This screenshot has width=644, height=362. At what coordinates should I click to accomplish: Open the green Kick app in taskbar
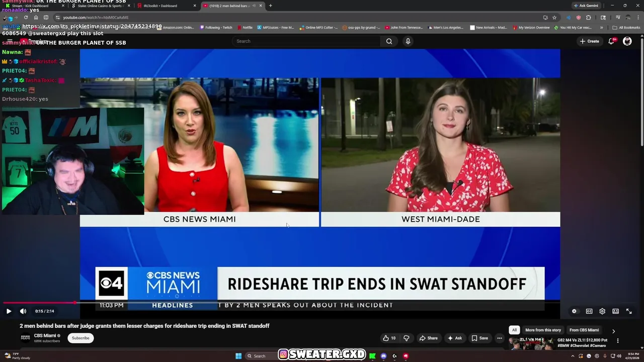click(372, 356)
